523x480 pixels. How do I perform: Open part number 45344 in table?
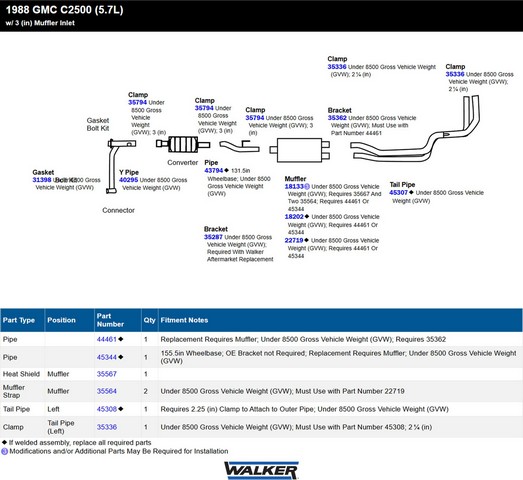click(x=106, y=357)
